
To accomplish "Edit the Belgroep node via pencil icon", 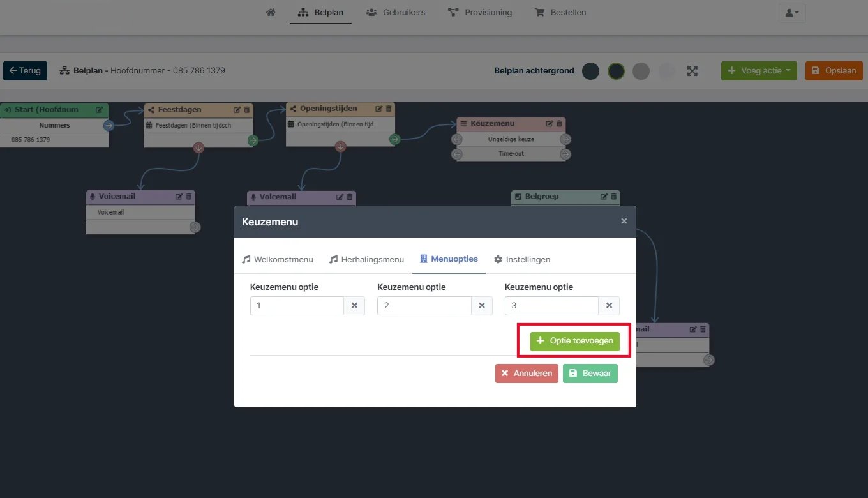I will pyautogui.click(x=604, y=197).
